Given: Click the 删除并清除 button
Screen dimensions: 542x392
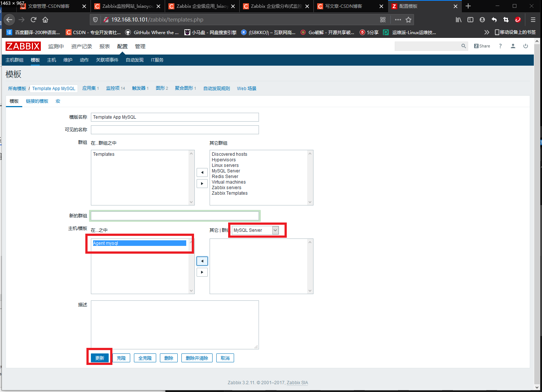Looking at the screenshot, I should coord(197,358).
